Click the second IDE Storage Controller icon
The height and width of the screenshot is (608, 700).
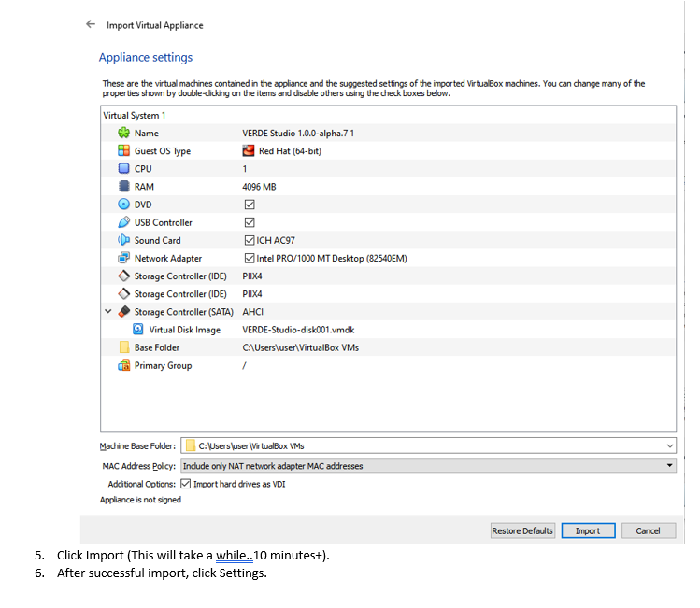click(x=123, y=293)
